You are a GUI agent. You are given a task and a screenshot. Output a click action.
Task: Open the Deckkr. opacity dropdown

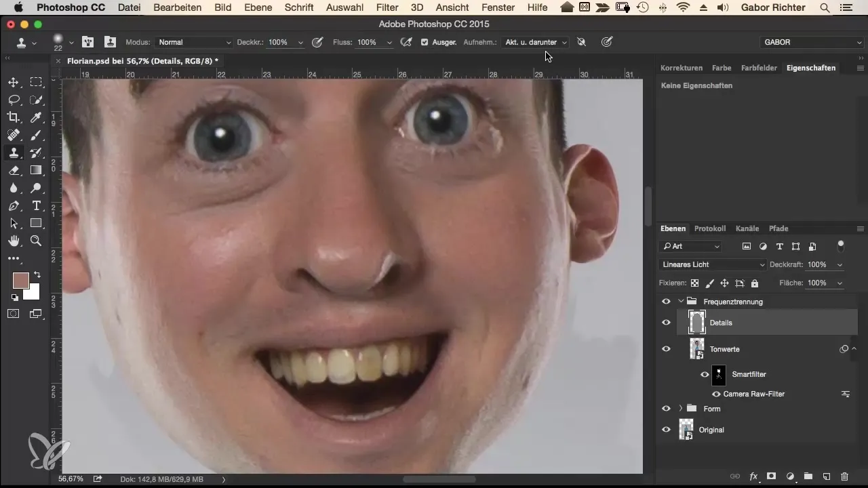click(300, 42)
